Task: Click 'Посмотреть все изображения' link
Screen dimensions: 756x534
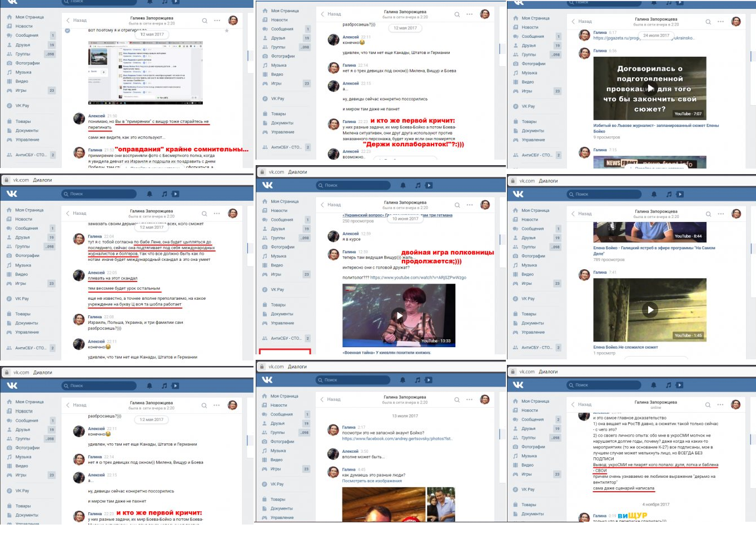Action: click(x=372, y=481)
